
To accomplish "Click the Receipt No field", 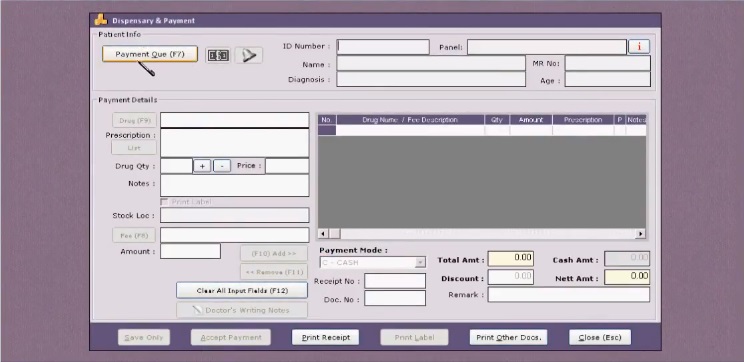I will pos(395,281).
